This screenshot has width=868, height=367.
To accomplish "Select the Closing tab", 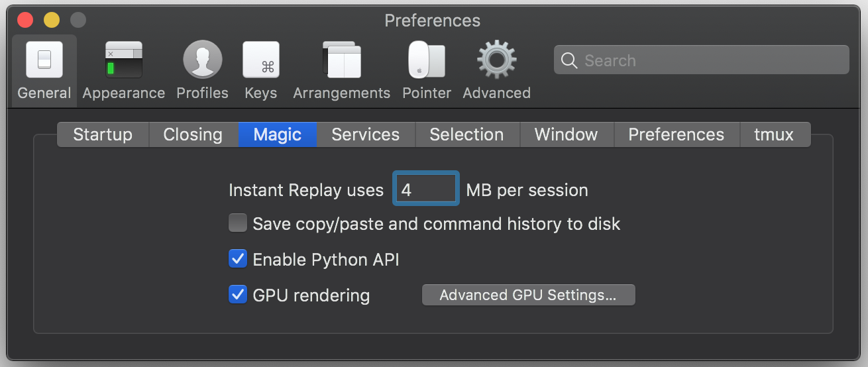I will (193, 134).
